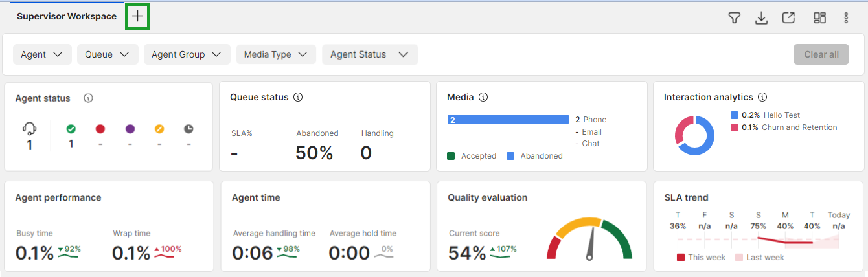The image size is (868, 277).
Task: Click the Quality evaluation gauge
Action: point(589,239)
